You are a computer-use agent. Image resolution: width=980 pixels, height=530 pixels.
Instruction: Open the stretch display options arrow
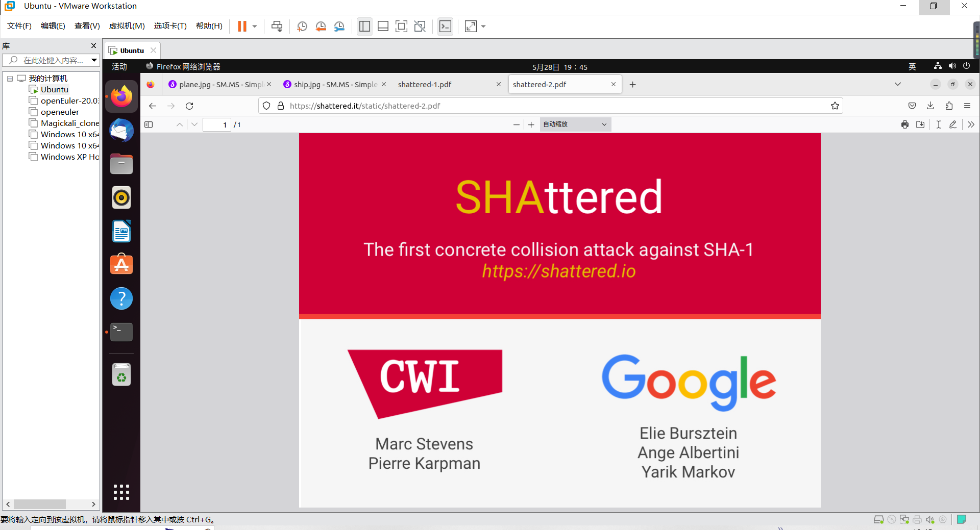tap(483, 27)
